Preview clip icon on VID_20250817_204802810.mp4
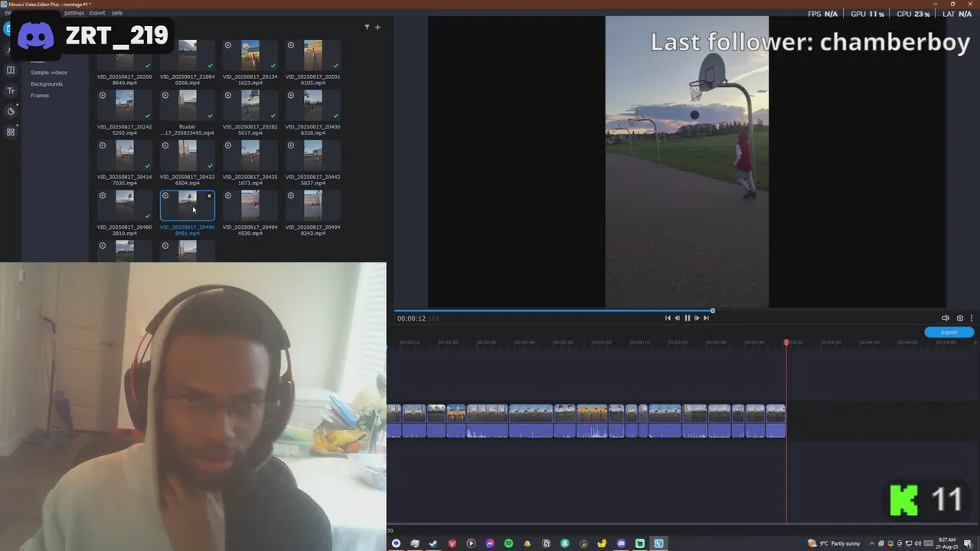The width and height of the screenshot is (980, 551). (103, 196)
